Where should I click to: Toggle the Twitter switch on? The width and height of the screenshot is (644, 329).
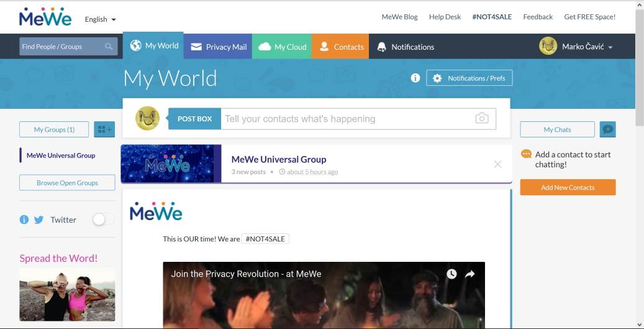pyautogui.click(x=103, y=220)
